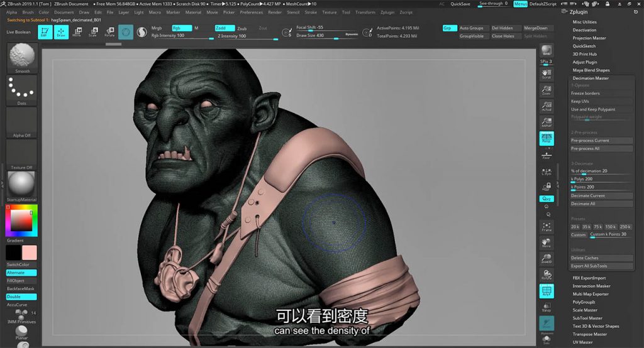Viewport: 644px width, 348px height.
Task: Toggle the Alternate color button
Action: point(21,273)
